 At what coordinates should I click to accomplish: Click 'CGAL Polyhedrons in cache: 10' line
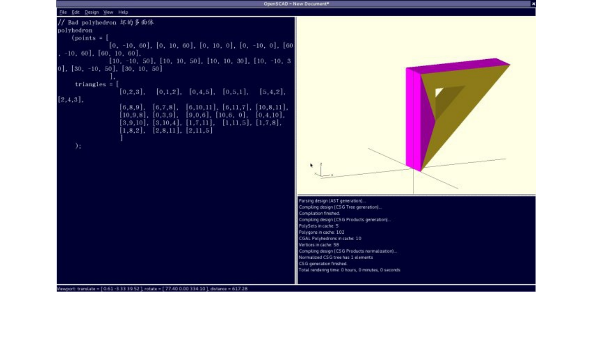pyautogui.click(x=330, y=238)
